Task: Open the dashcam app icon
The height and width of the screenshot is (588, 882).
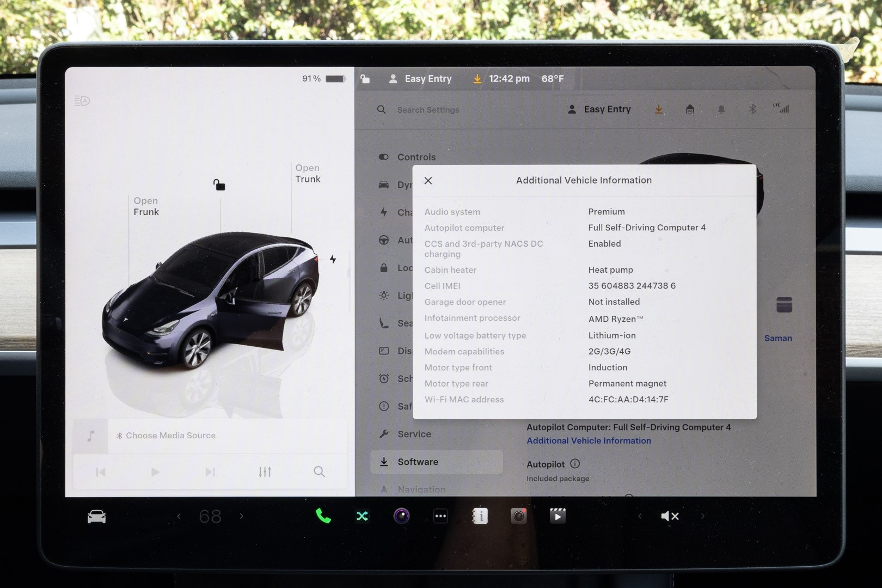Action: [518, 516]
